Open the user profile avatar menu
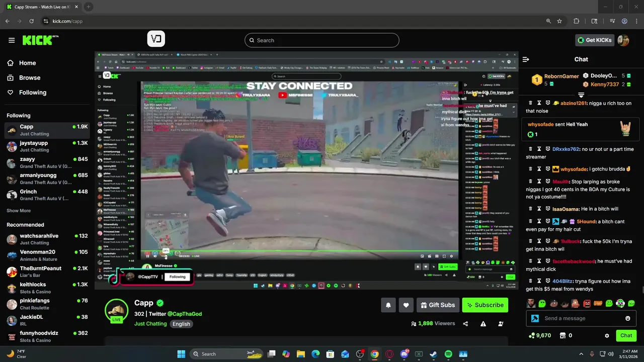 (623, 40)
